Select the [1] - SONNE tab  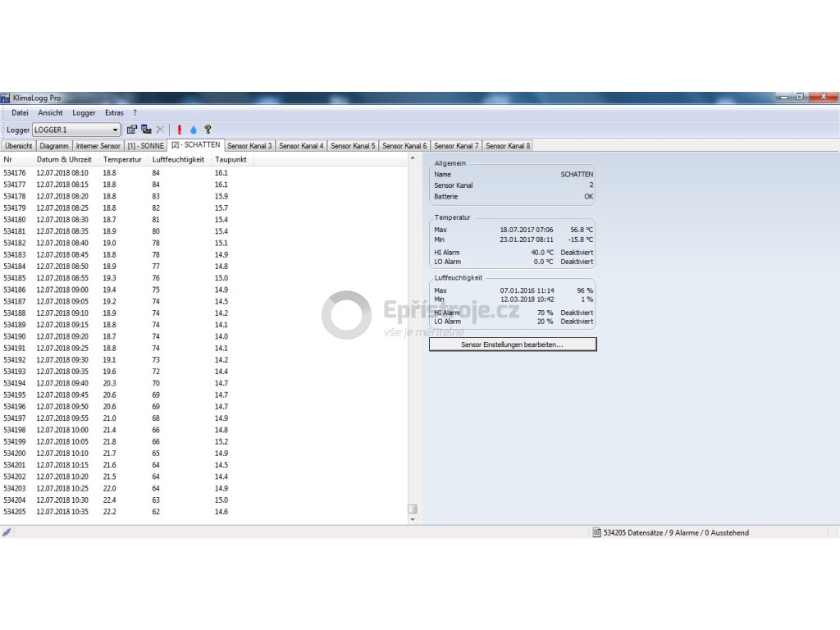pos(145,146)
